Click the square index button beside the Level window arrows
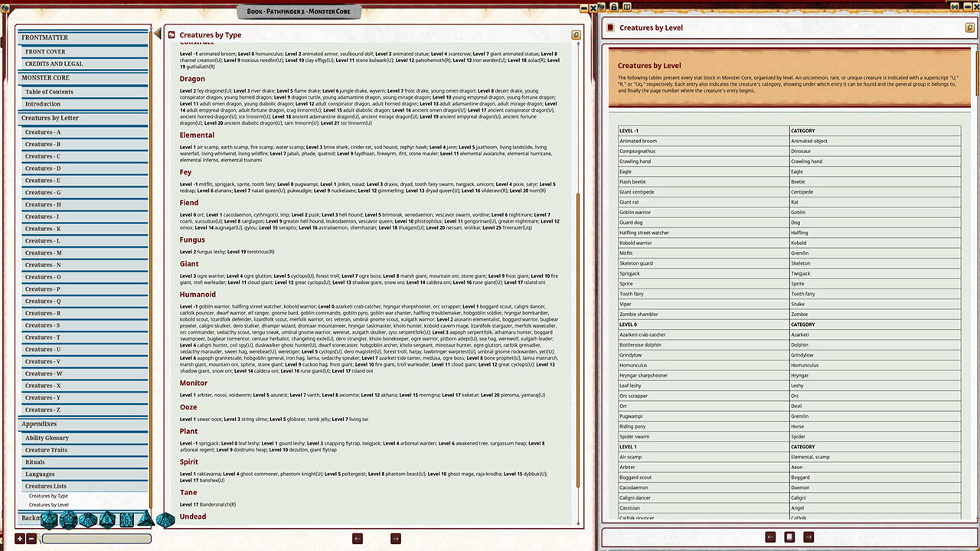 789,537
